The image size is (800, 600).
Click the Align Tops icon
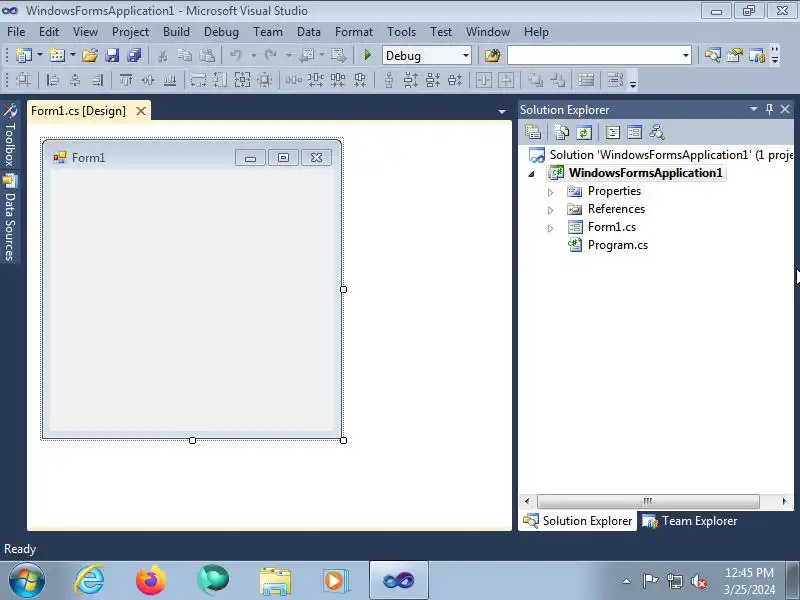pos(126,80)
